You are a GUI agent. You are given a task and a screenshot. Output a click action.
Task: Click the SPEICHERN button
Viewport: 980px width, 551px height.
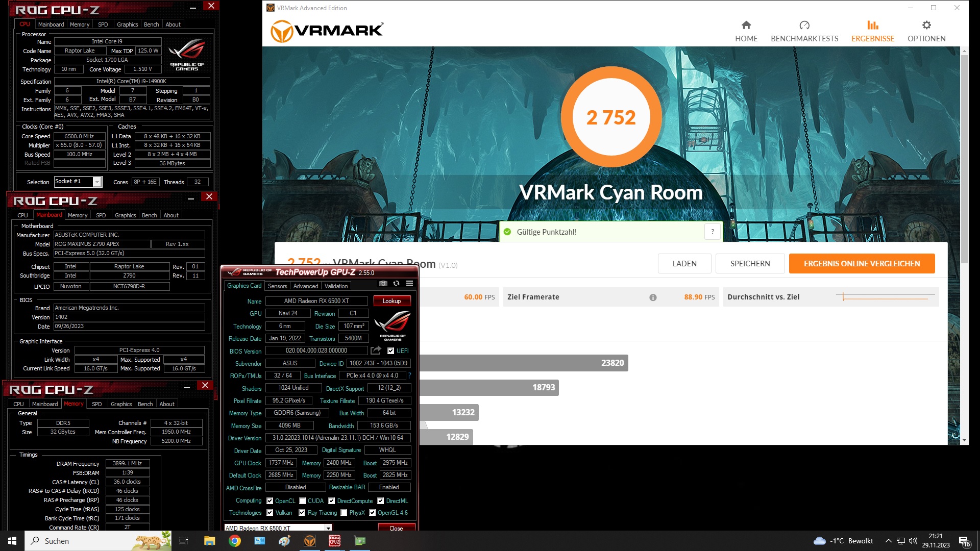pos(750,264)
